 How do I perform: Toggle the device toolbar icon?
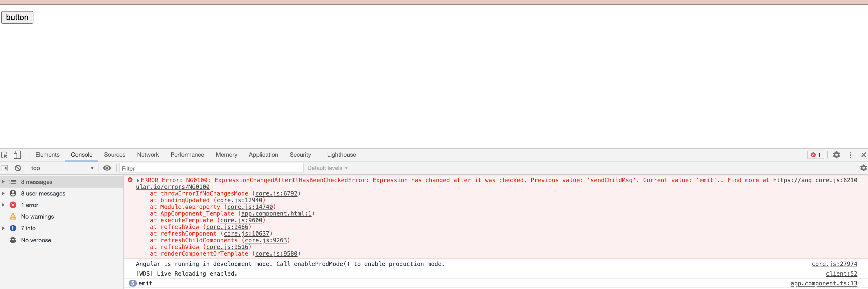coord(17,155)
